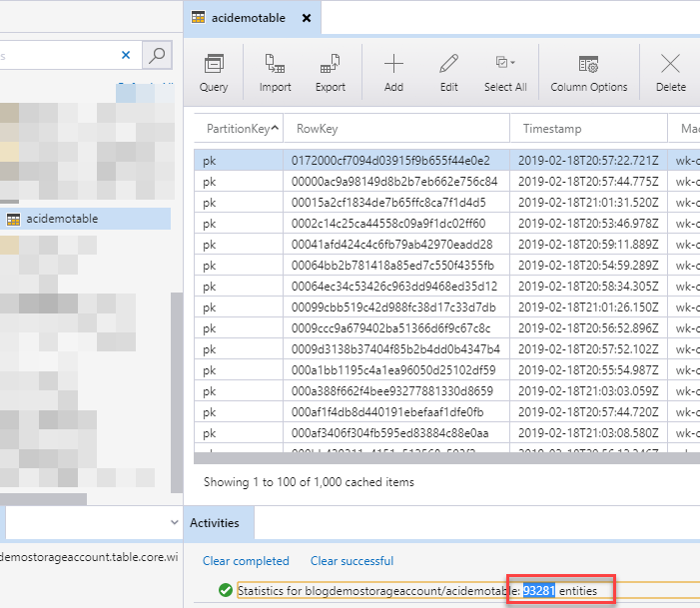The height and width of the screenshot is (608, 700).
Task: Close the acidemotable tab
Action: (306, 18)
